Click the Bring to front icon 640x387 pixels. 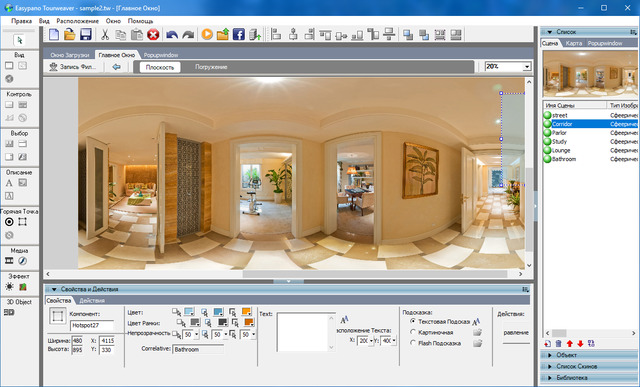[x=408, y=35]
